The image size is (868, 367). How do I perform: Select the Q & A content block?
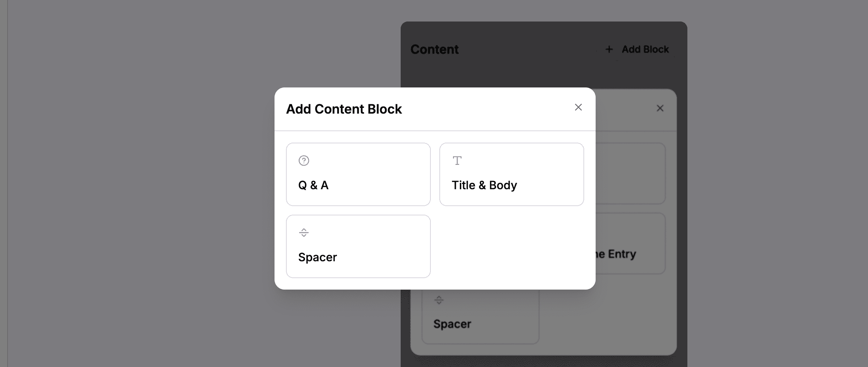click(358, 175)
